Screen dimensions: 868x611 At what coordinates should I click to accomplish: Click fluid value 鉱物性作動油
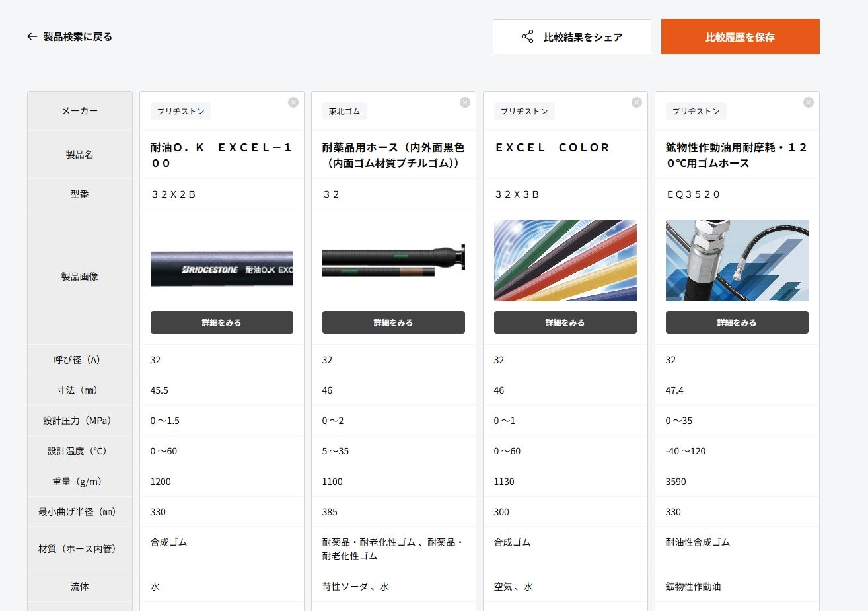tap(693, 587)
